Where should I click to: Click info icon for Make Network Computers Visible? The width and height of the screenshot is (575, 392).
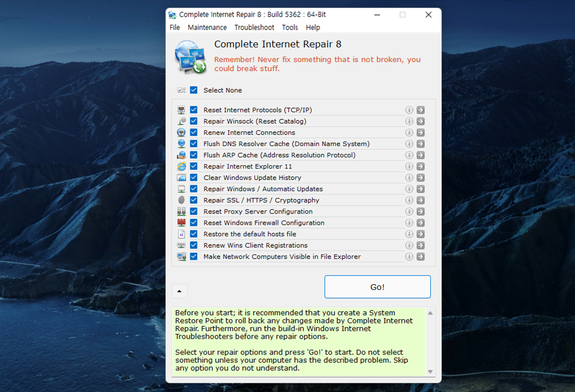tap(409, 257)
